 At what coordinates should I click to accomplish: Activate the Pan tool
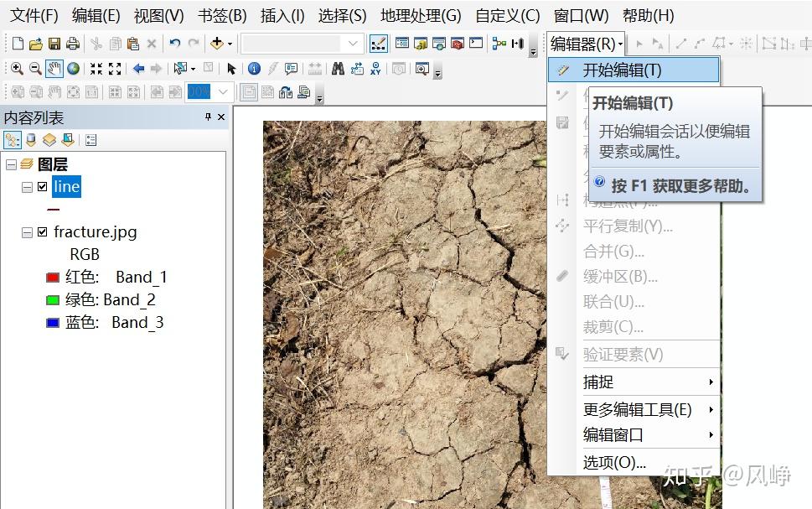[54, 69]
